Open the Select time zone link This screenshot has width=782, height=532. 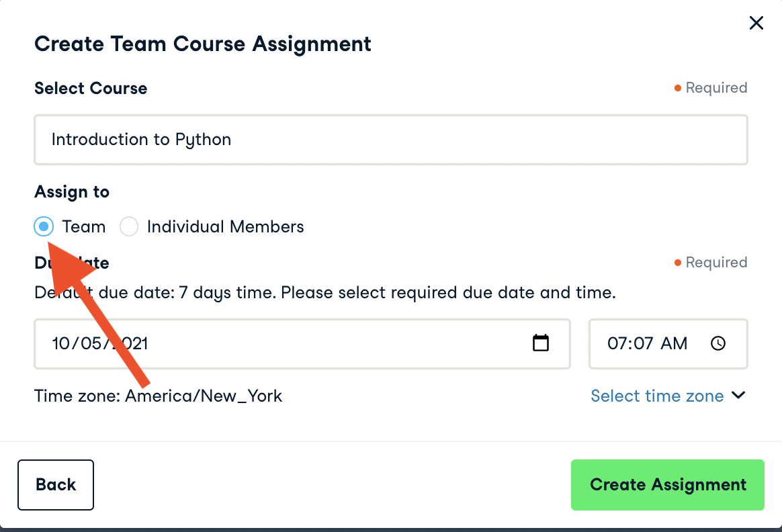click(x=656, y=396)
